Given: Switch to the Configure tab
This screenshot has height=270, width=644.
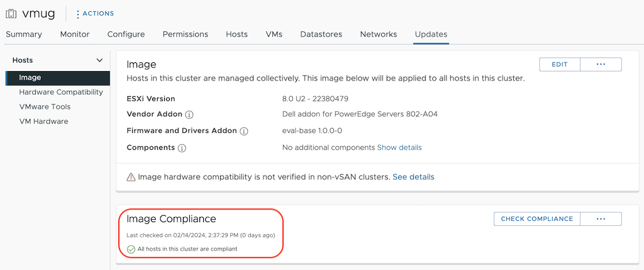Looking at the screenshot, I should point(126,35).
